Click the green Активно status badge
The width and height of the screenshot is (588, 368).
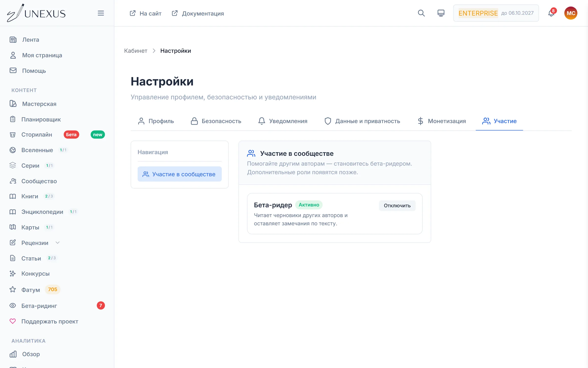point(309,205)
